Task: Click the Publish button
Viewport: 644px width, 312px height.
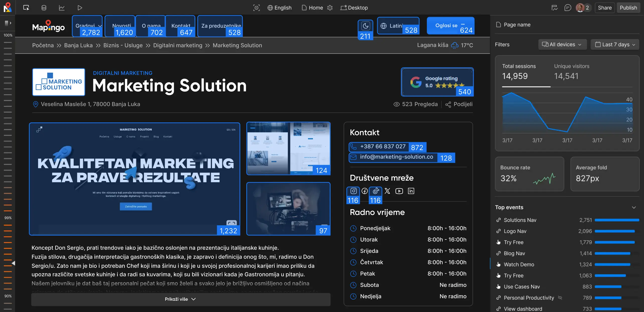Action: coord(628,8)
